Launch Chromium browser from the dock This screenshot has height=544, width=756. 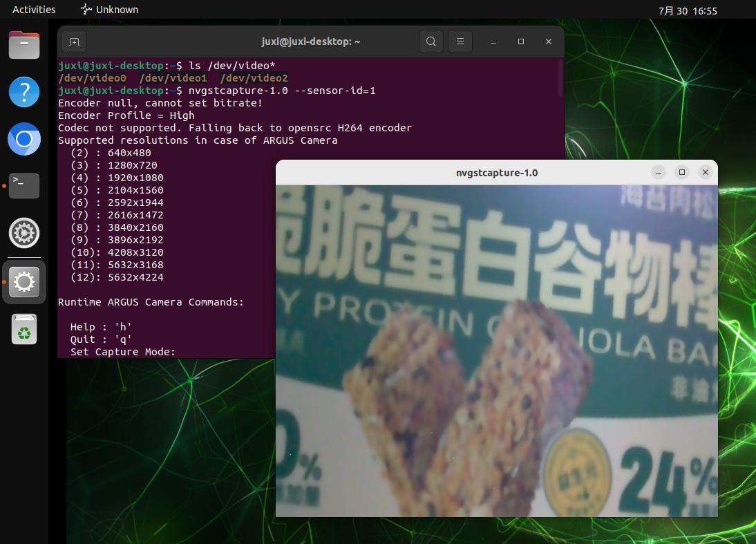coord(24,139)
